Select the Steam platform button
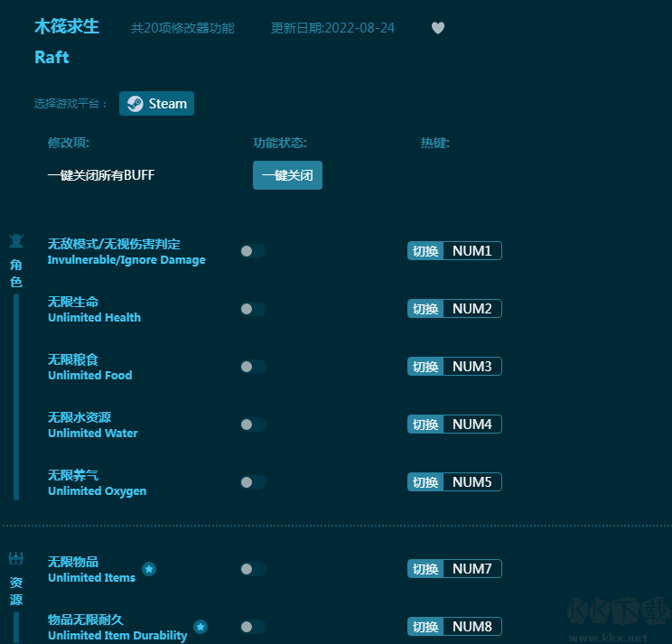 tap(156, 103)
